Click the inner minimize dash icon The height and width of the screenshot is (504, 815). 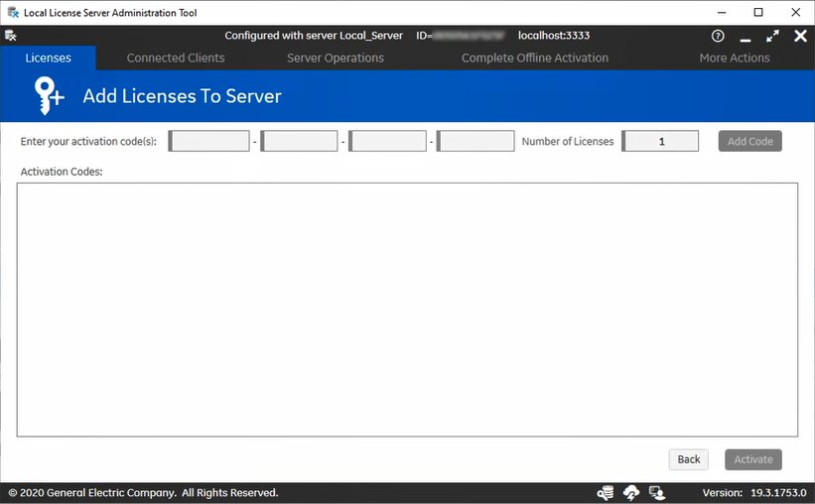(746, 40)
